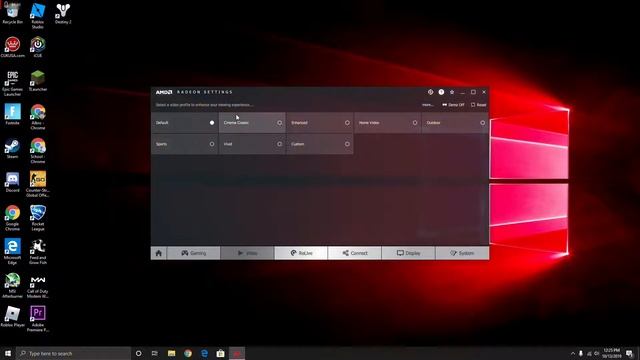Open the notifications icon in Radeon title bar
The height and width of the screenshot is (360, 640).
coord(430,92)
